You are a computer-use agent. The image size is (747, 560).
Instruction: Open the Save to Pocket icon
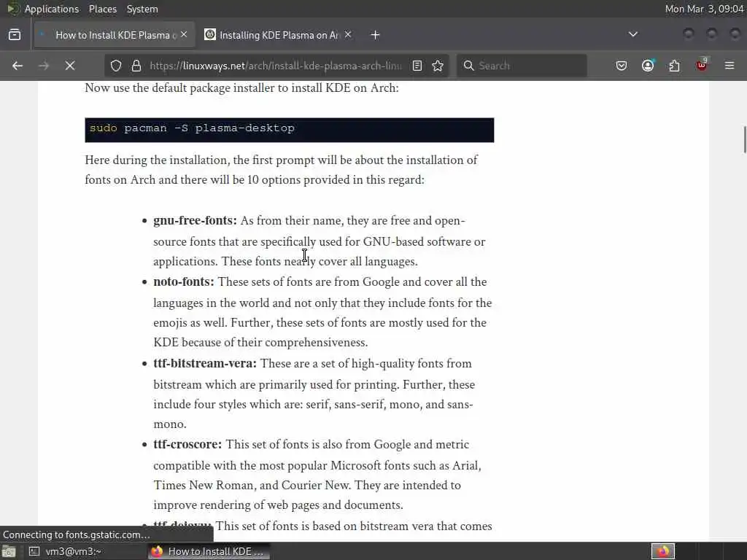click(622, 66)
